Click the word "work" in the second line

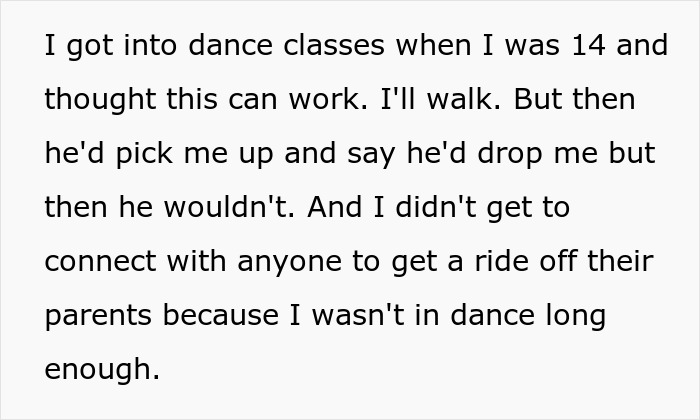click(x=326, y=101)
